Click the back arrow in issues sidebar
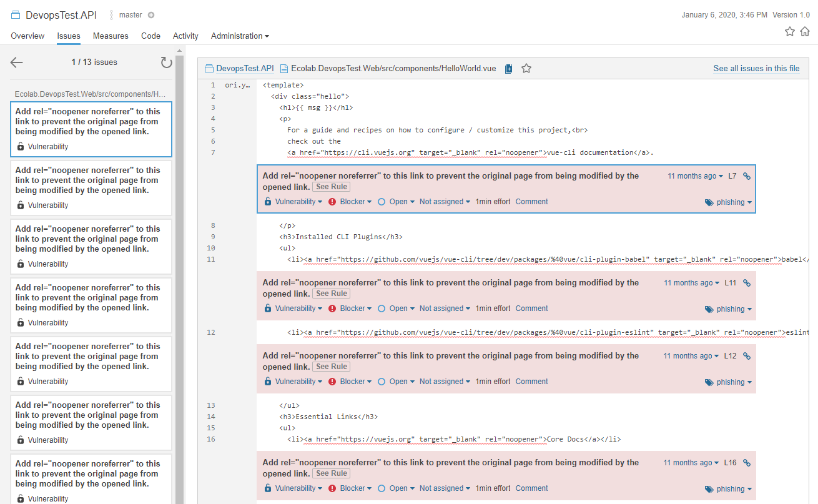This screenshot has height=504, width=818. [x=17, y=62]
